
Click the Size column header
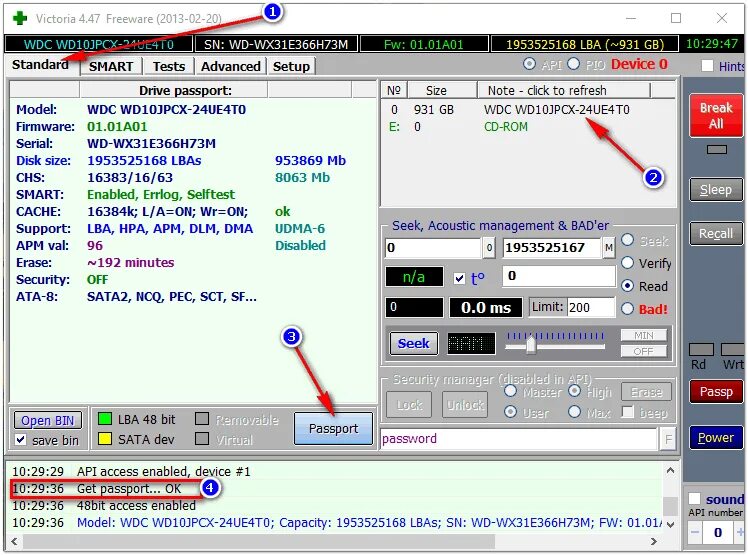pos(442,90)
